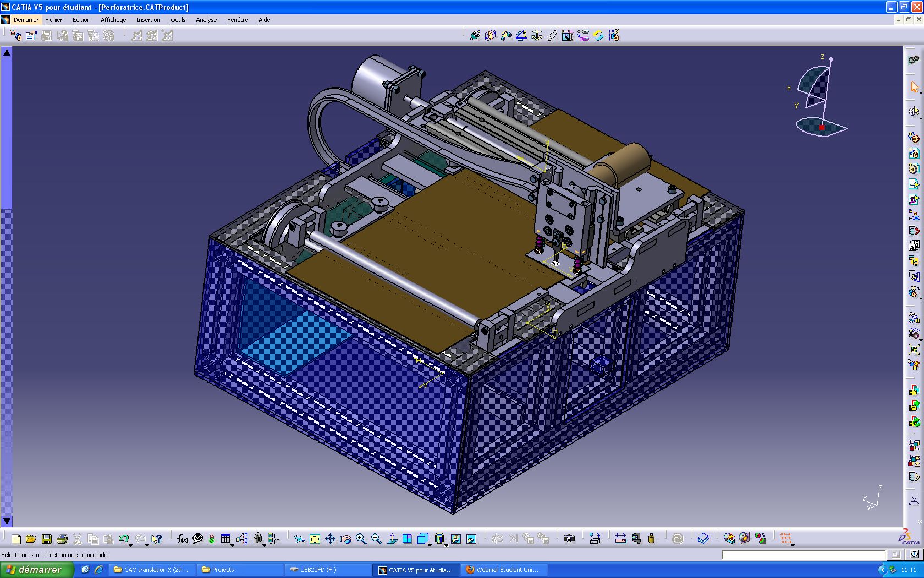Open the Insertion menu
Screen dimensions: 924x578
(148, 20)
